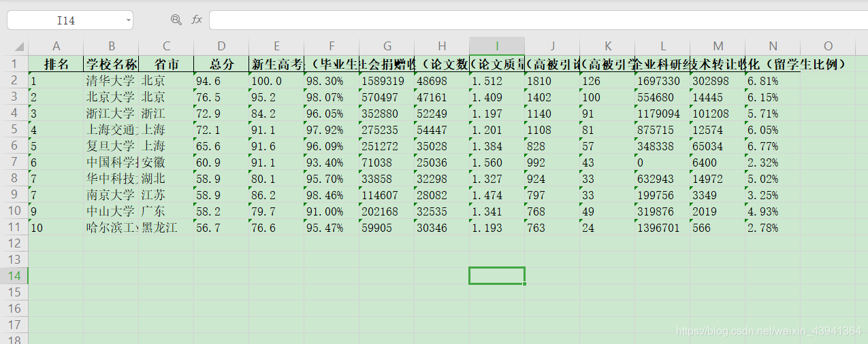
Task: Click cell with value 48698
Action: click(x=442, y=80)
